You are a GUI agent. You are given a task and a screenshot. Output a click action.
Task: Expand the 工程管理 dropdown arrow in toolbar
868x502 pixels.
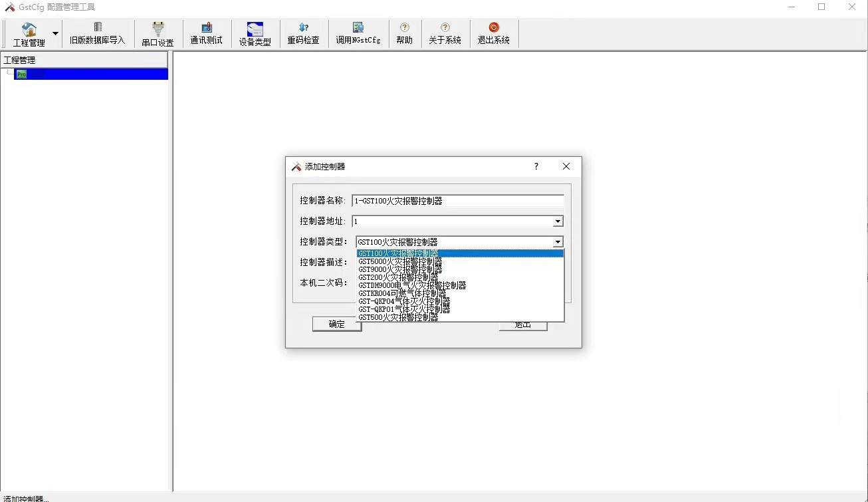pyautogui.click(x=55, y=33)
